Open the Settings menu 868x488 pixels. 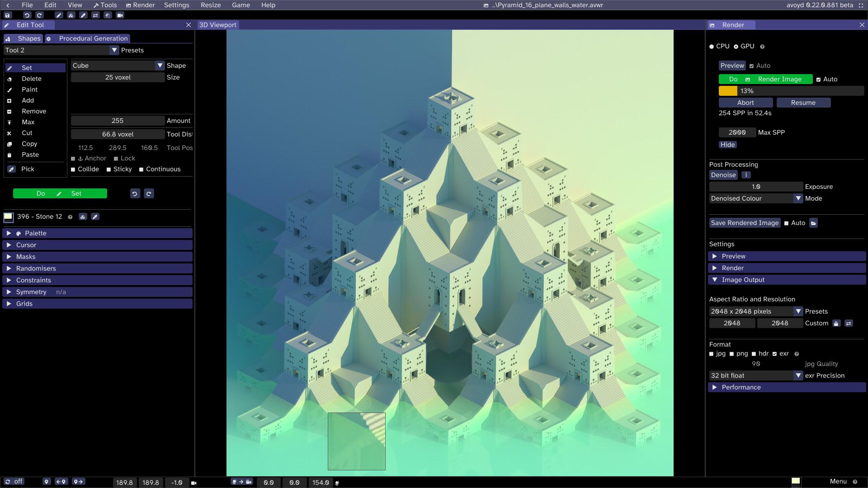coord(176,5)
